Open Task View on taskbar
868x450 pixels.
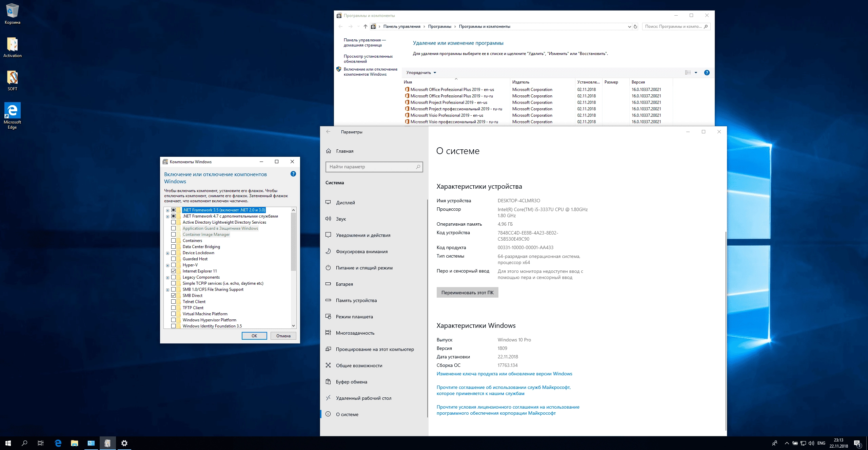pos(41,443)
